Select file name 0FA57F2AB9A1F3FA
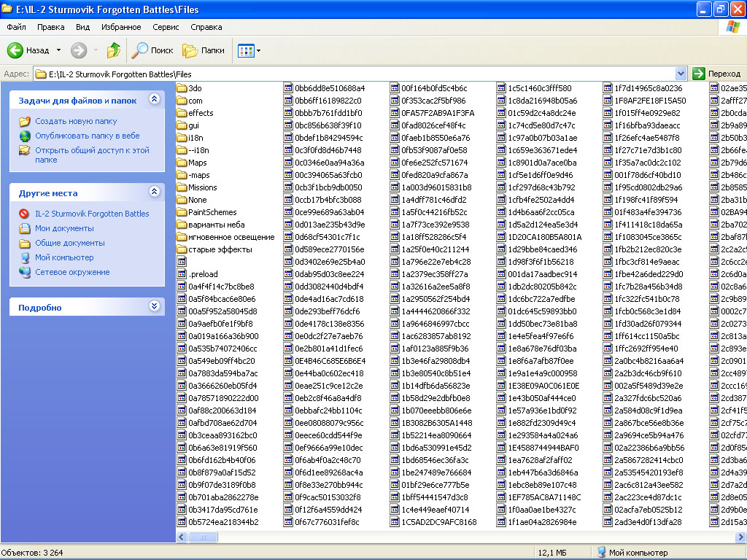 coord(438,113)
